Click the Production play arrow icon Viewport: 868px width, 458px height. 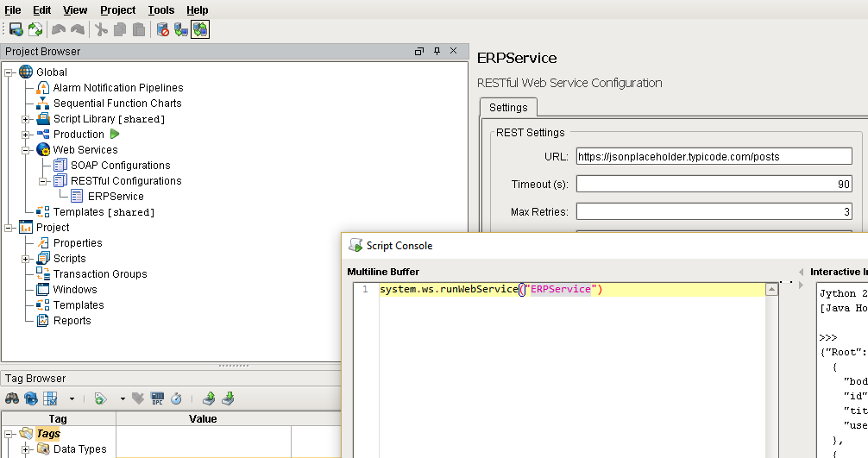tap(115, 134)
